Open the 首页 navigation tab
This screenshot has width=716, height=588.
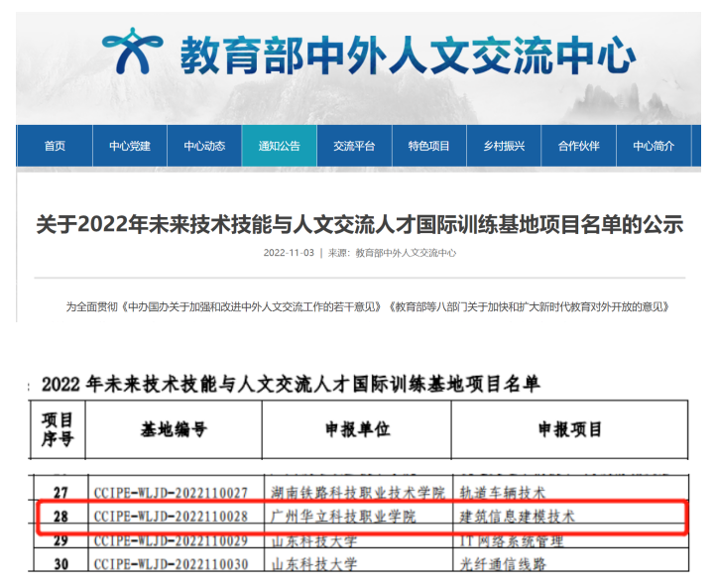(55, 146)
